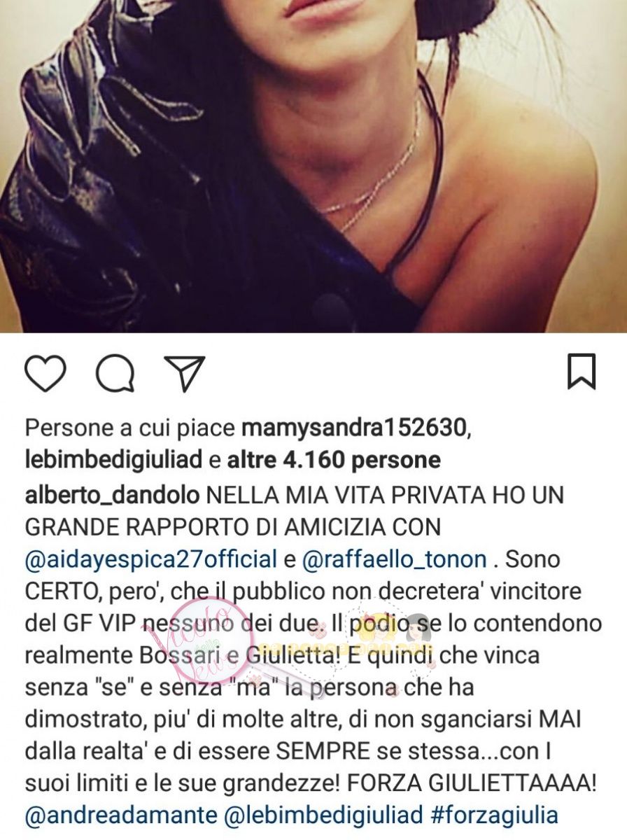Open the @aidayespica27official mention
Screen dimensions: 627x840
151,560
